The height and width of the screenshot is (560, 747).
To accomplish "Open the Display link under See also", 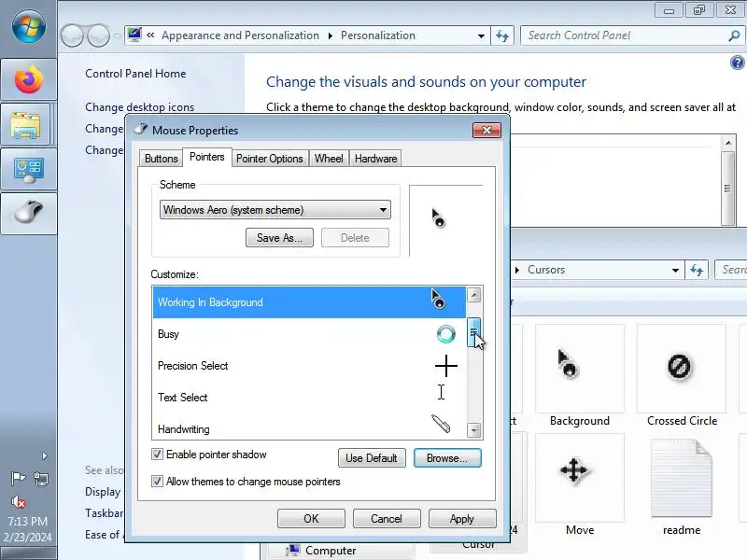I will 103,492.
